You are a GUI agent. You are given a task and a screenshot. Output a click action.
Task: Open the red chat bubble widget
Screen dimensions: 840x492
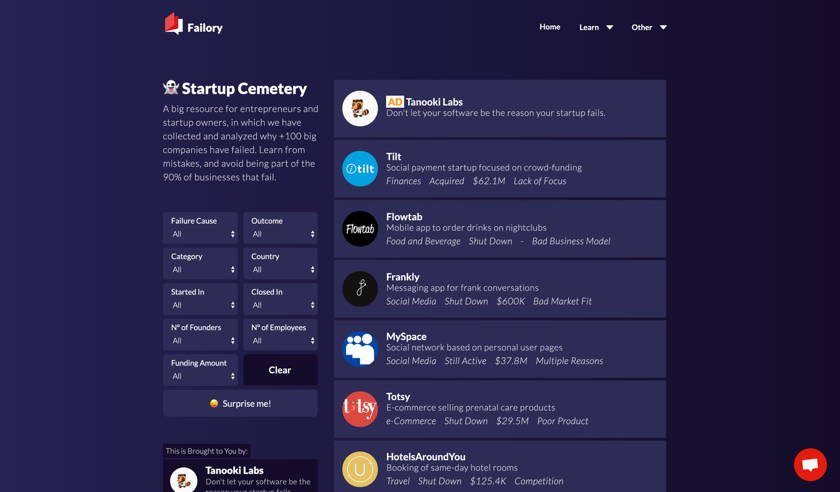click(x=810, y=465)
